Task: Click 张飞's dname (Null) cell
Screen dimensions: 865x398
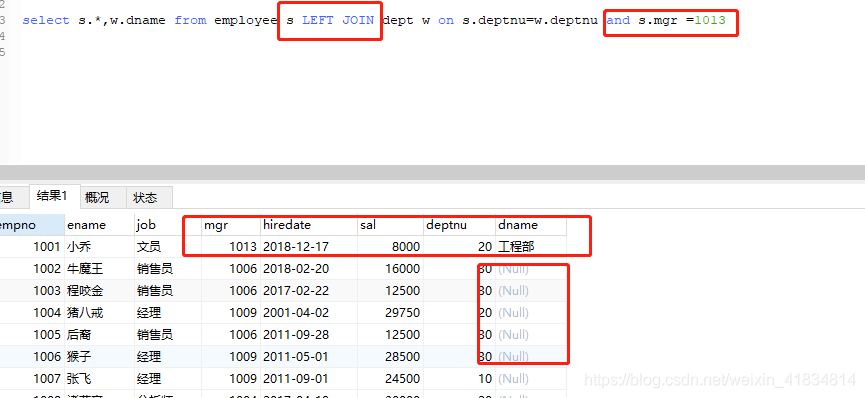Action: click(x=531, y=379)
